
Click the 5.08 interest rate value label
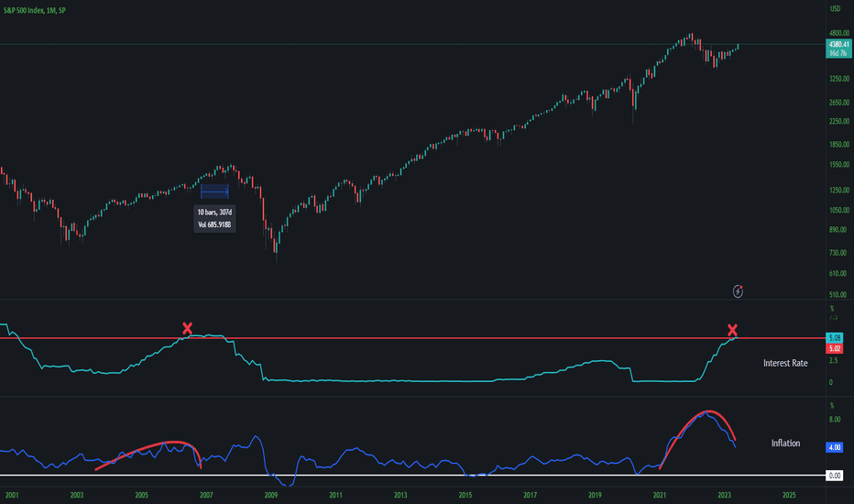[835, 338]
